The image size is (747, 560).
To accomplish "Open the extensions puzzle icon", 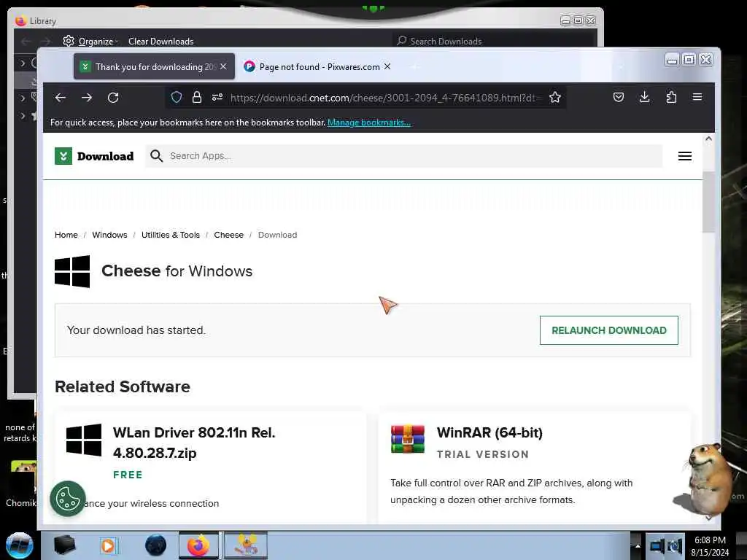I will 671,97.
